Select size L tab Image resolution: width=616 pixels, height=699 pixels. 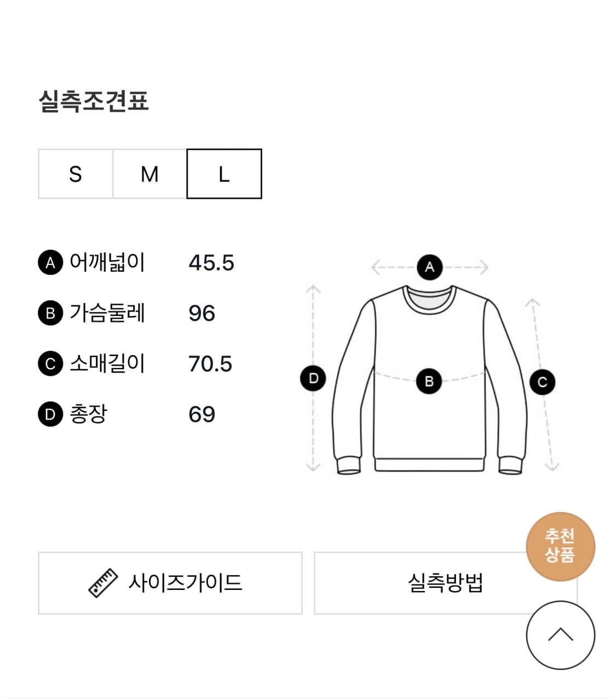[224, 174]
